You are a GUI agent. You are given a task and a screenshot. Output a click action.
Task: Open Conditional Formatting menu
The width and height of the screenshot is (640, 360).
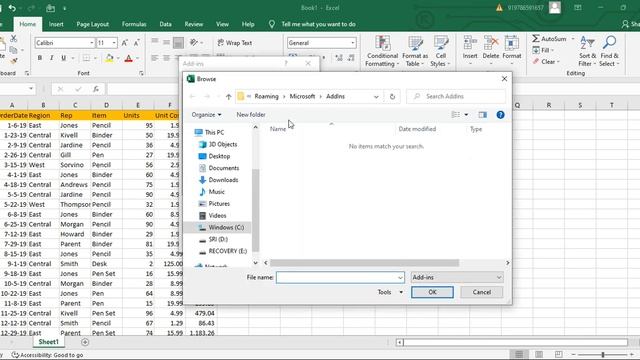(382, 51)
